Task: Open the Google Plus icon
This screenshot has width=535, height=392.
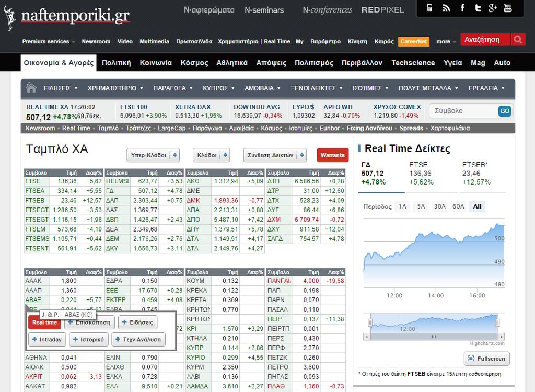Action: (x=493, y=8)
